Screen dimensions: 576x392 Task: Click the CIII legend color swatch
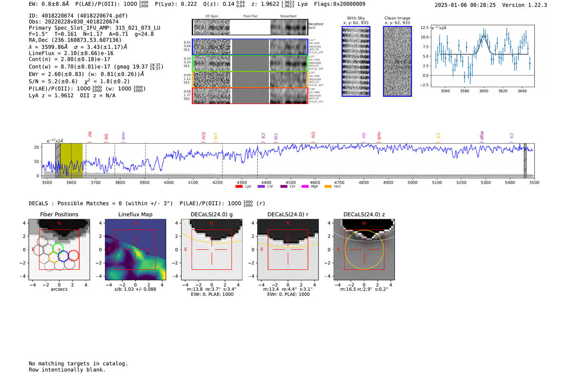tap(284, 187)
